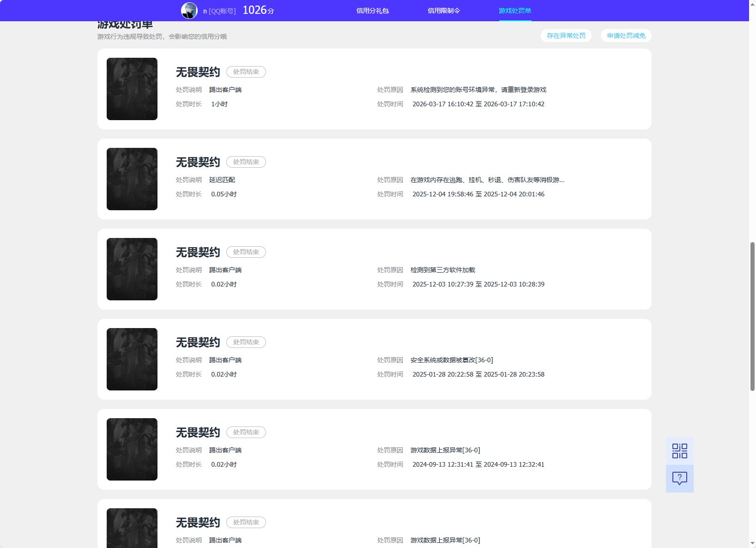The height and width of the screenshot is (548, 756).
Task: Open game thumbnail of 检测到第三方软件加载 penalty
Action: [132, 269]
